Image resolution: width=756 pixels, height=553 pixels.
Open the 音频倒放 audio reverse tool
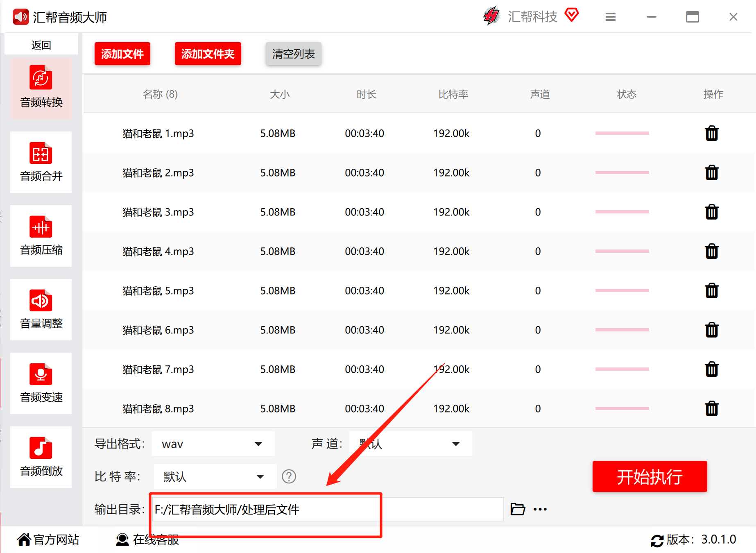point(41,457)
